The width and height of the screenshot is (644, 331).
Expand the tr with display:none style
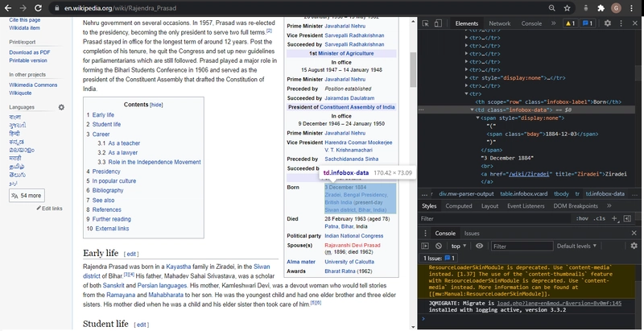[467, 77]
